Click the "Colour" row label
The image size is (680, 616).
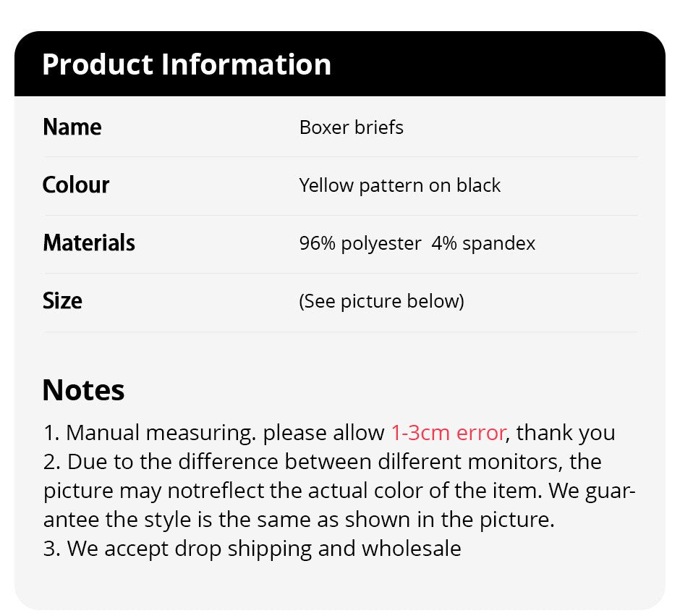pyautogui.click(x=76, y=185)
